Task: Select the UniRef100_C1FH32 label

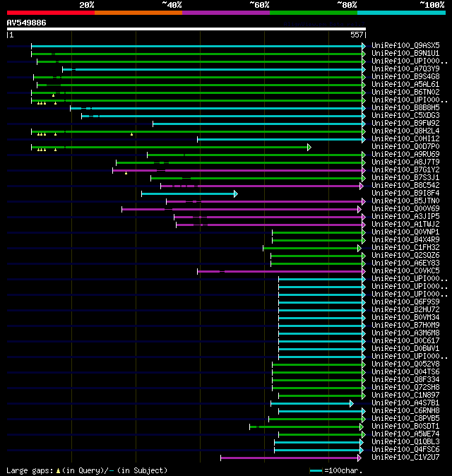Action: pyautogui.click(x=405, y=248)
